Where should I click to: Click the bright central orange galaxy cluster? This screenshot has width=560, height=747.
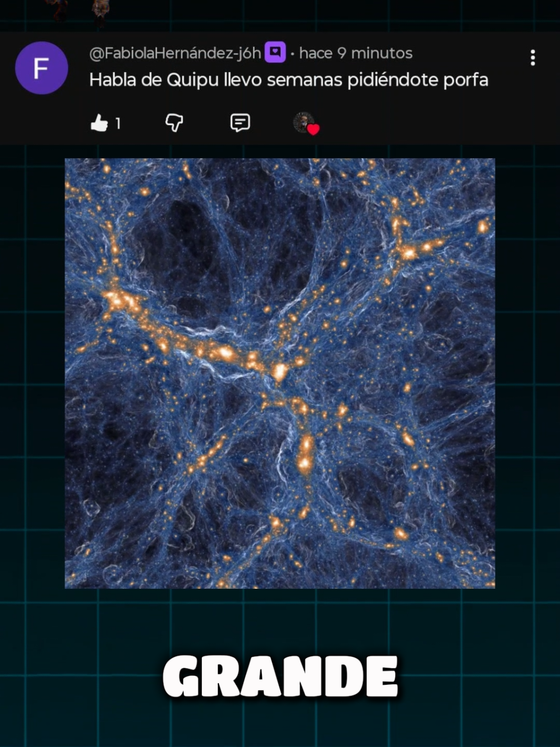click(279, 372)
